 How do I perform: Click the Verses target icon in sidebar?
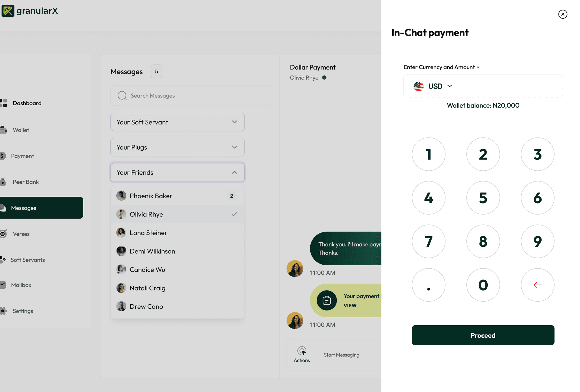pos(3,234)
